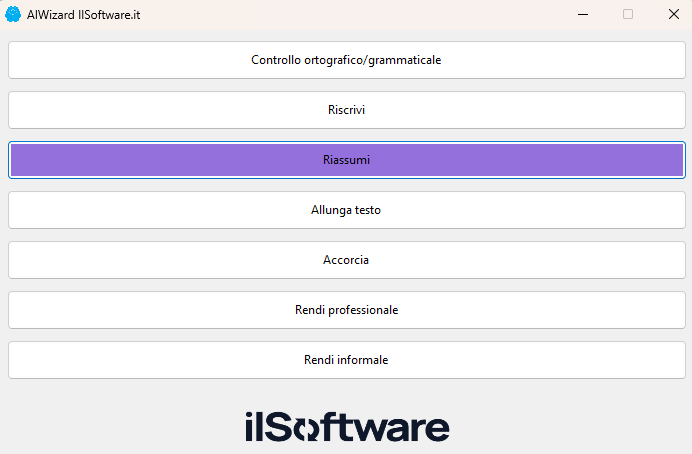Click the AIWizard app icon in title bar
Screen dimensions: 692x454
(x=14, y=14)
